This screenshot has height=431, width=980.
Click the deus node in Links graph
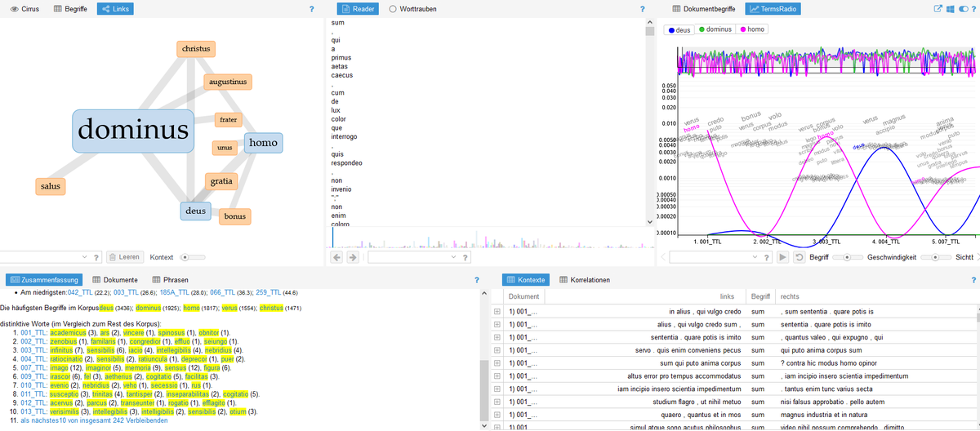(x=196, y=211)
